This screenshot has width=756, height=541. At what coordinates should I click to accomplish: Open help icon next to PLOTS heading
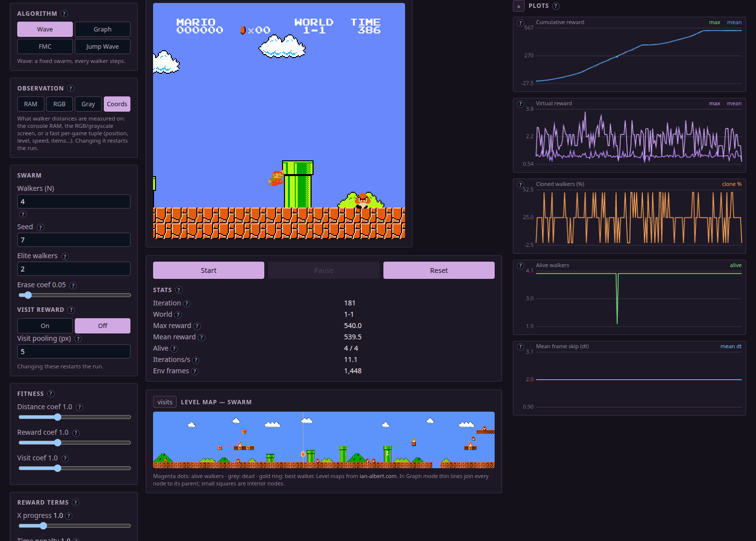pyautogui.click(x=556, y=6)
